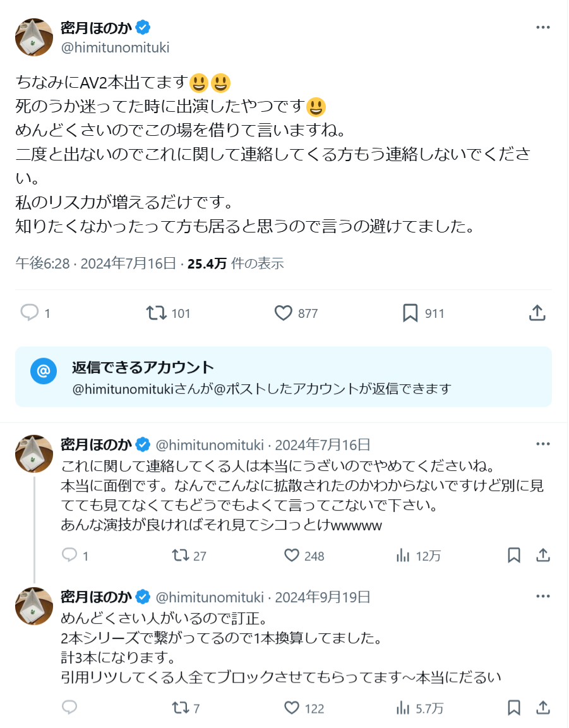Repost the reply with 27 reposts

[180, 555]
